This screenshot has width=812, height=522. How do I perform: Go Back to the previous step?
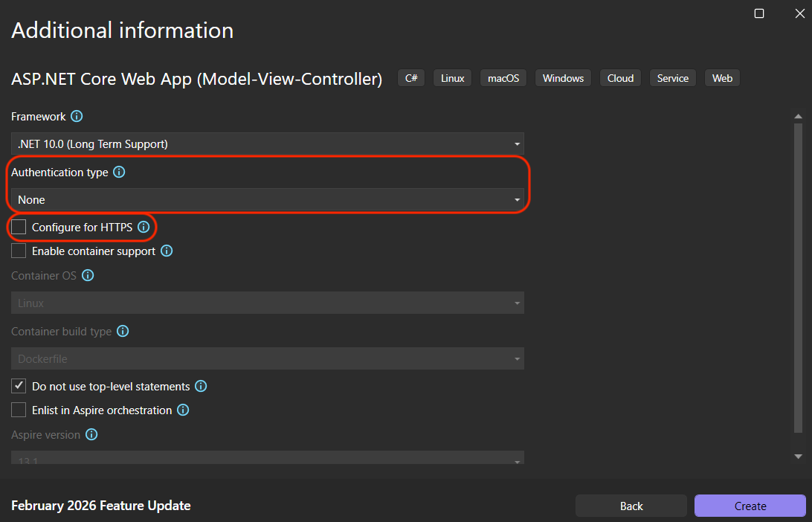(x=631, y=506)
